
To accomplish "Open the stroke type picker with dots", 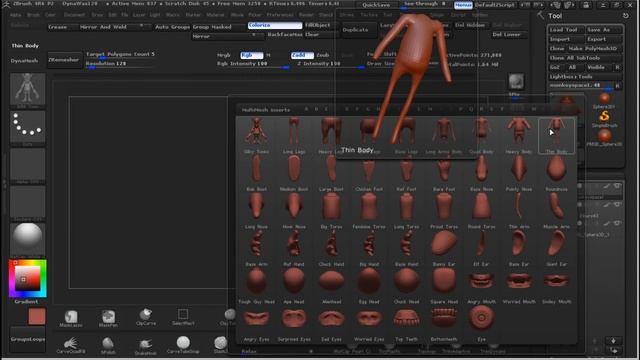I will tap(27, 128).
